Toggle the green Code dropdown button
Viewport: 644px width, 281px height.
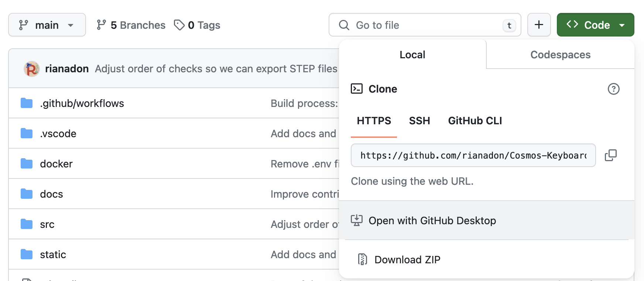click(595, 25)
